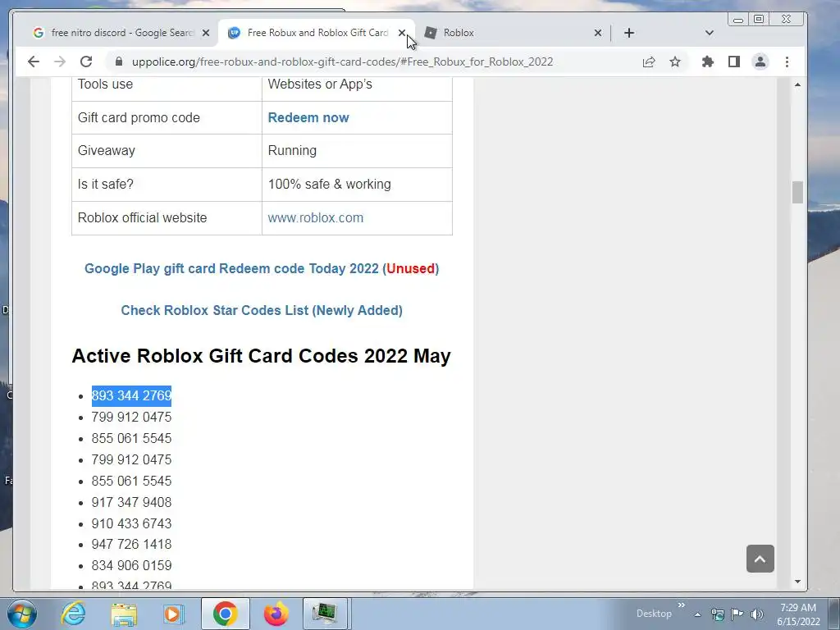Open the Action Center flag icon
This screenshot has height=630, width=840.
[737, 614]
